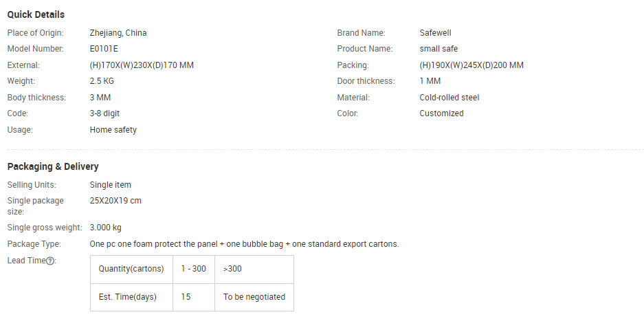Select the Cold-rolled steel material value
Image resolution: width=644 pixels, height=319 pixels.
(449, 98)
